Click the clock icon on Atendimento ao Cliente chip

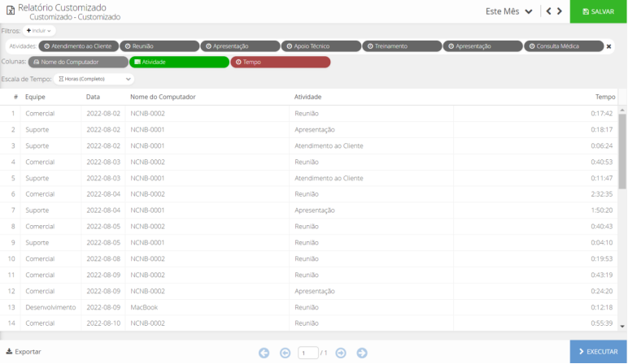pos(46,46)
